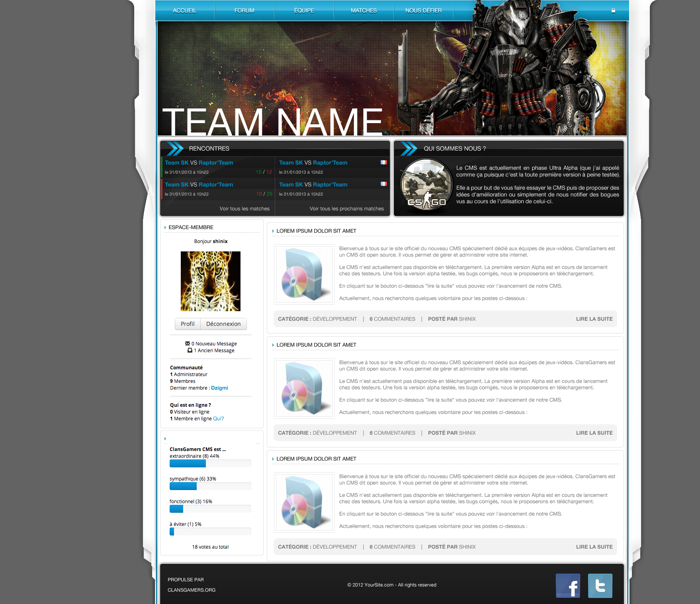
Task: Open Voir tous les prochains matches link
Action: pyautogui.click(x=347, y=209)
